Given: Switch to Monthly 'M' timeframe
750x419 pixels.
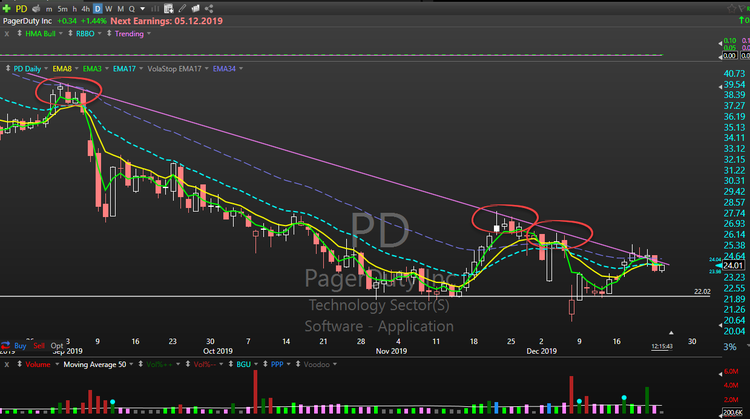Looking at the screenshot, I should (x=120, y=9).
